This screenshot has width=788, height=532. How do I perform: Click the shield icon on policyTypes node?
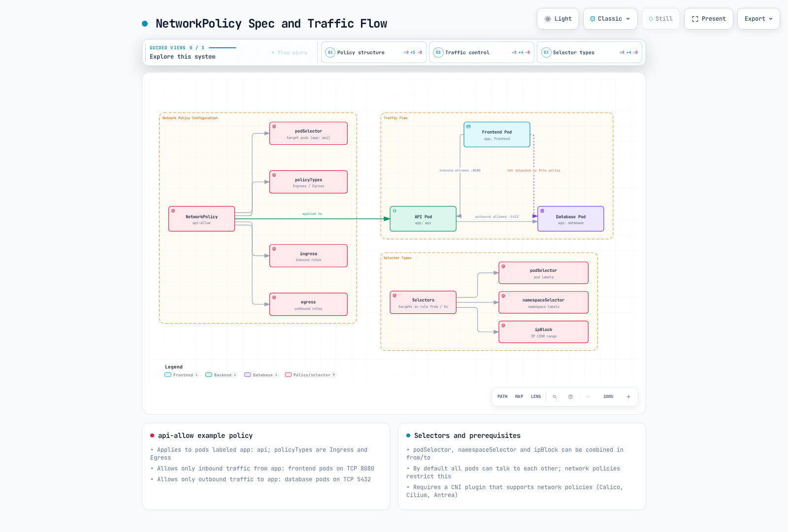coord(274,175)
